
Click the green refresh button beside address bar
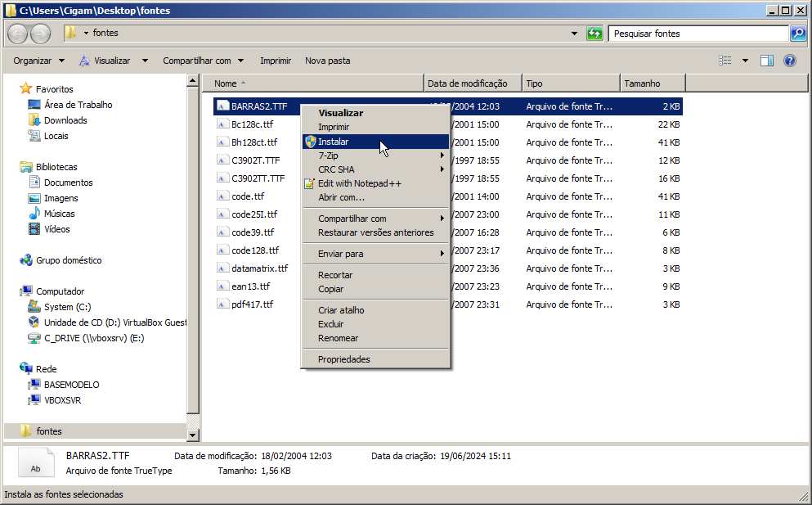click(594, 34)
